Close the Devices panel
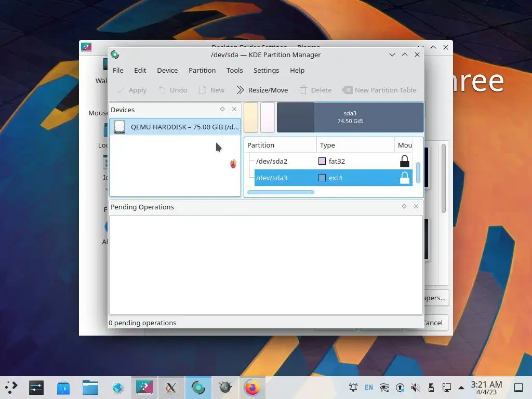532x399 pixels. point(234,109)
